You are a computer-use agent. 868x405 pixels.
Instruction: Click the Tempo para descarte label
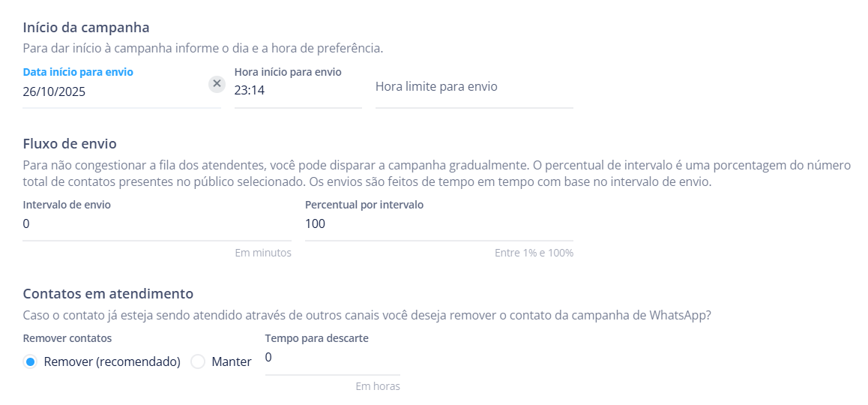[316, 338]
